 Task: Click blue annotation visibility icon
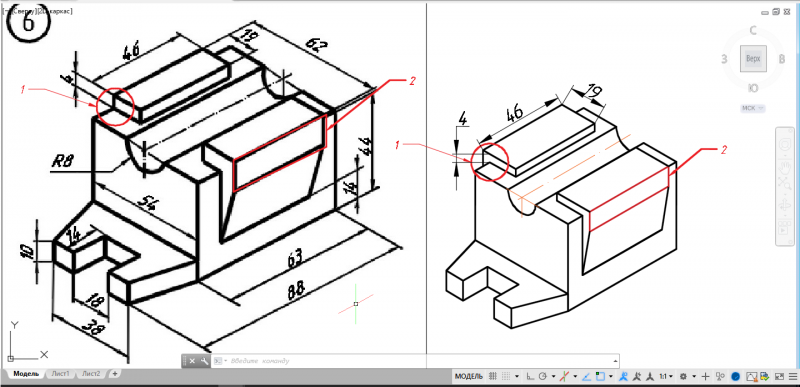point(623,376)
